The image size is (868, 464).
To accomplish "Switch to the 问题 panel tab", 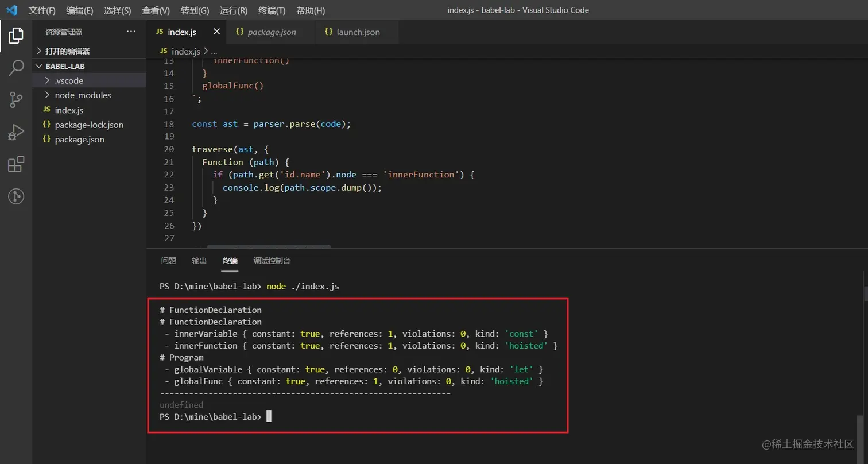I will click(168, 261).
